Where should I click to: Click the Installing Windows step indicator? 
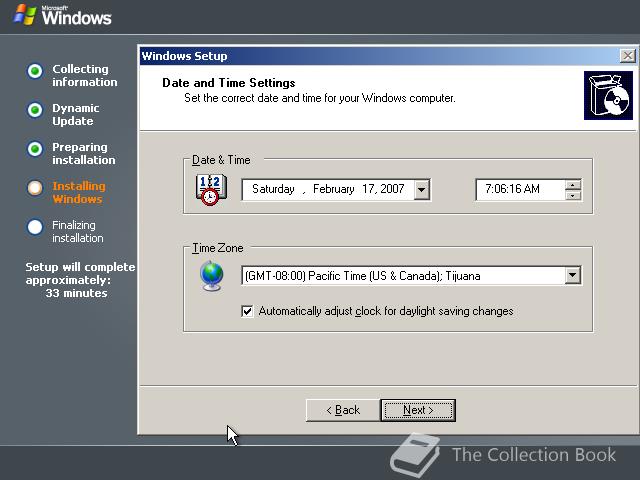tap(35, 188)
